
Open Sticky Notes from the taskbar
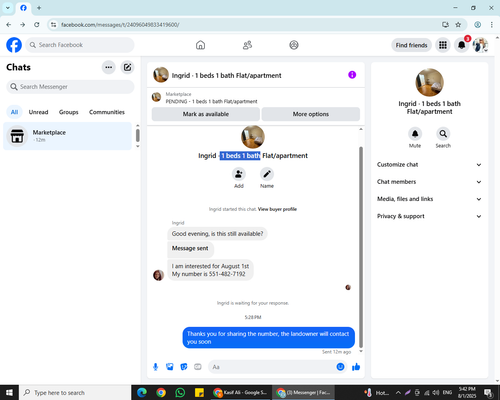coord(199,393)
